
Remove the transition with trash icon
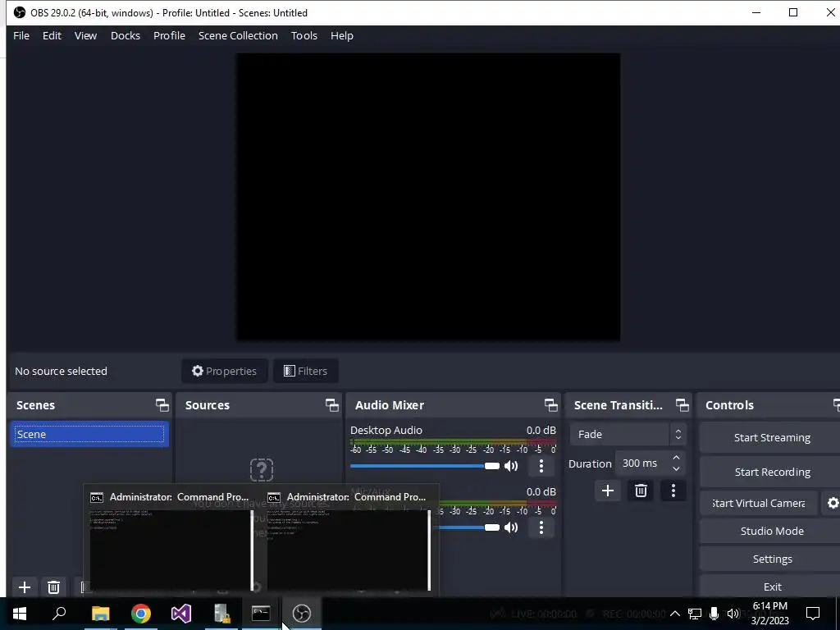(x=641, y=491)
